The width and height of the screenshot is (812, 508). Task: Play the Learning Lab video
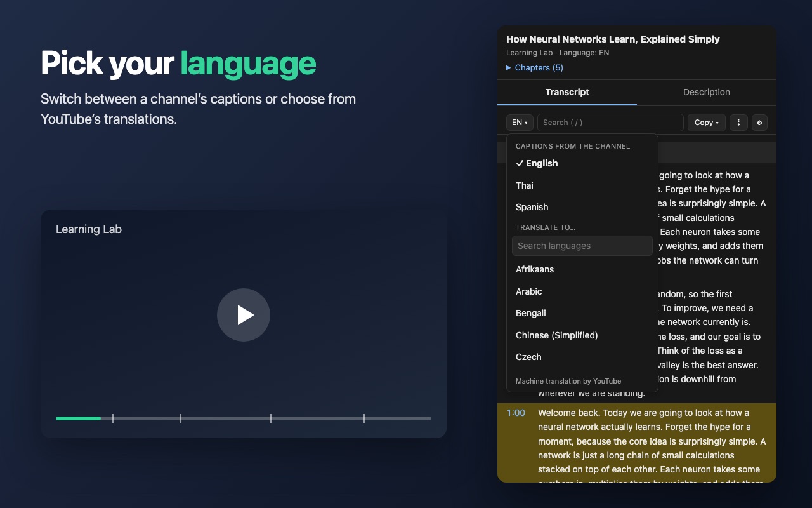pos(244,315)
